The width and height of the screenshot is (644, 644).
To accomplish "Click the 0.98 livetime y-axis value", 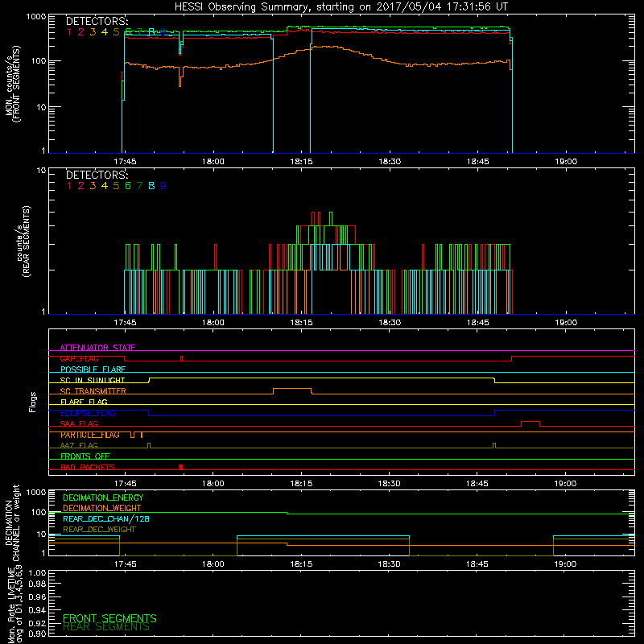I will pos(37,584).
